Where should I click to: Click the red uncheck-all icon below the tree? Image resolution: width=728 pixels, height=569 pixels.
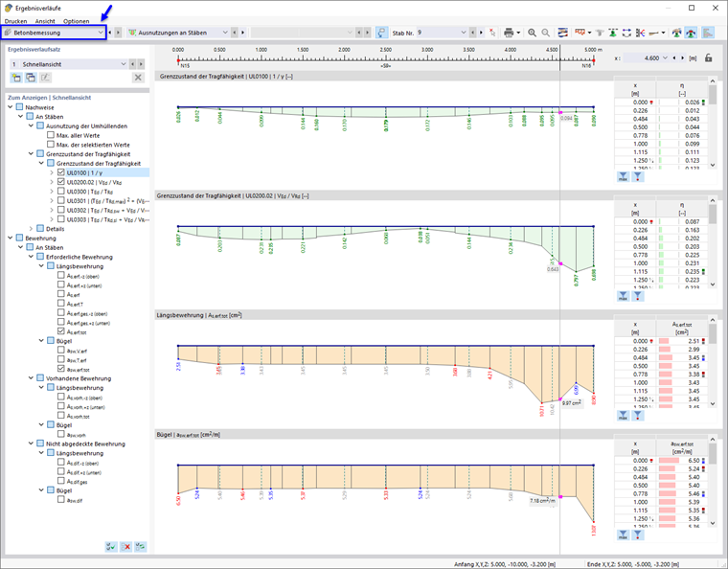(125, 547)
